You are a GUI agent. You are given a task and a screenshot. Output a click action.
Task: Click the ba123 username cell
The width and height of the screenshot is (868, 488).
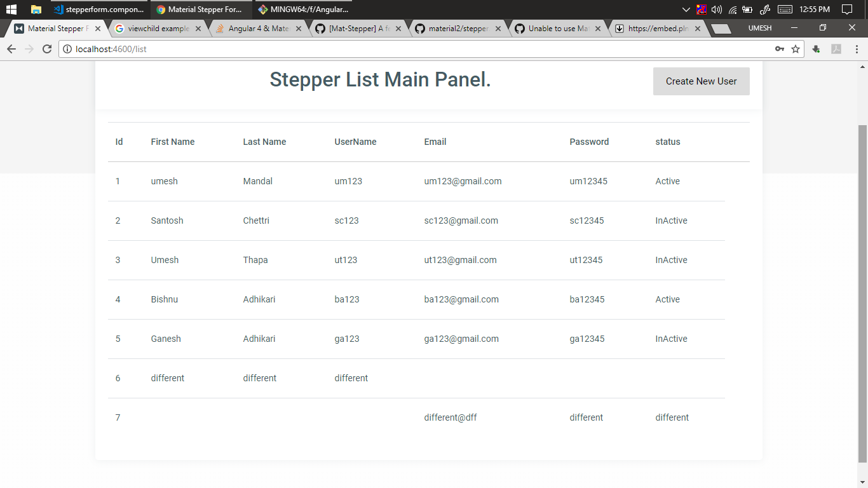tap(347, 299)
